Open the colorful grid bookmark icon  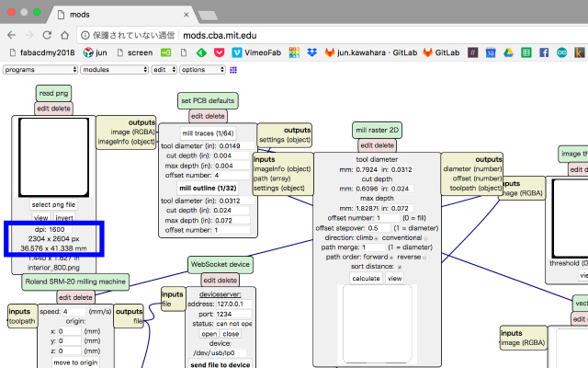pos(294,52)
